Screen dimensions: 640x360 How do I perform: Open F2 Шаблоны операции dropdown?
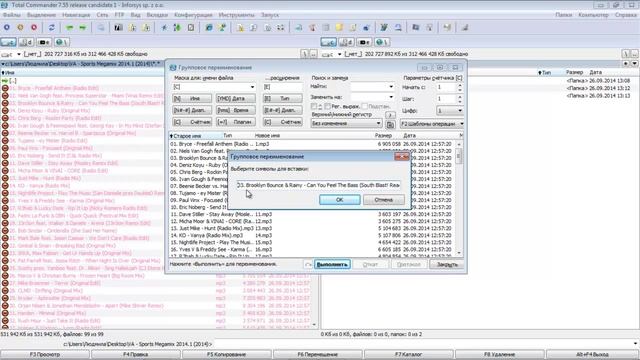pos(432,124)
